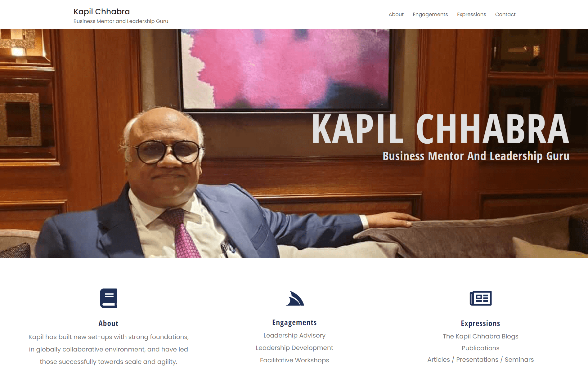Viewport: 588px width, 367px height.
Task: Open the Engagements navigation link
Action: pos(430,14)
